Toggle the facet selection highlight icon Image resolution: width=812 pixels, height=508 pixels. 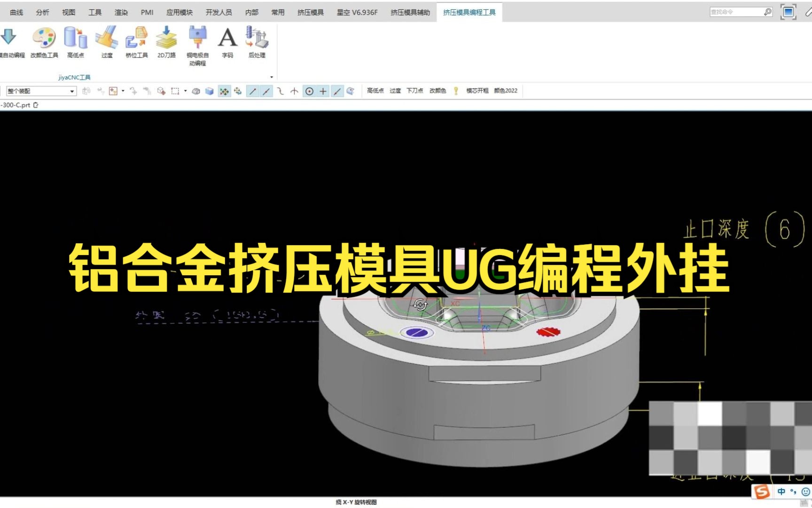(x=225, y=91)
